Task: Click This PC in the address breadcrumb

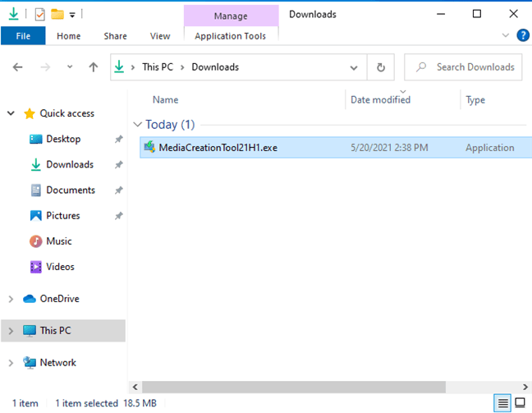Action: pyautogui.click(x=158, y=67)
